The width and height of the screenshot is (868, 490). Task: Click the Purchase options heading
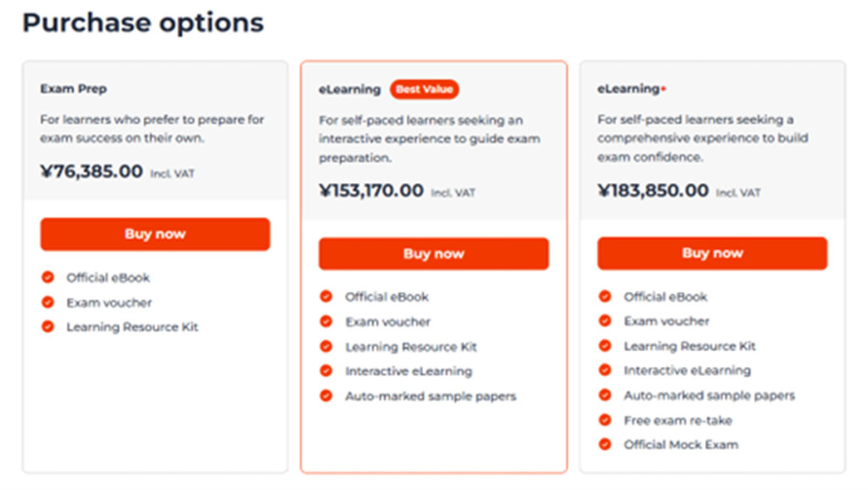point(143,23)
